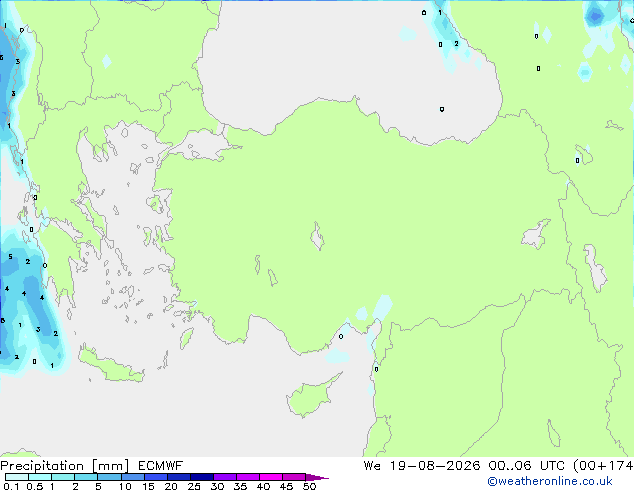Click the 20–25 mm dark blue swatch
Screen dimensions: 634x490
(178, 477)
